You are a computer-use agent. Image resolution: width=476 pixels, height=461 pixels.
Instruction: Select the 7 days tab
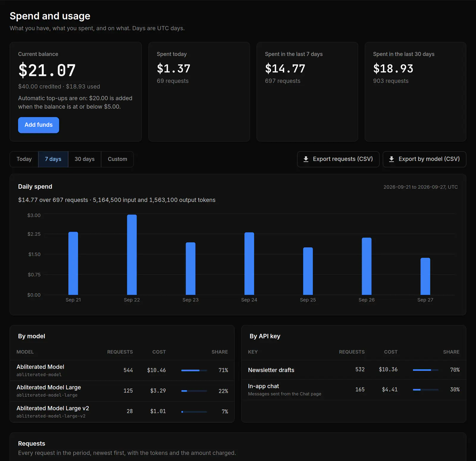click(53, 159)
